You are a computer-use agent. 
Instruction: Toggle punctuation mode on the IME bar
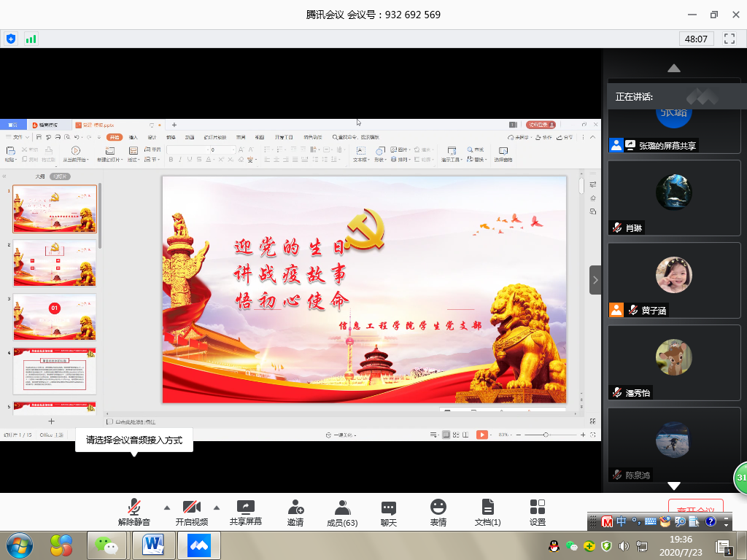coord(636,521)
